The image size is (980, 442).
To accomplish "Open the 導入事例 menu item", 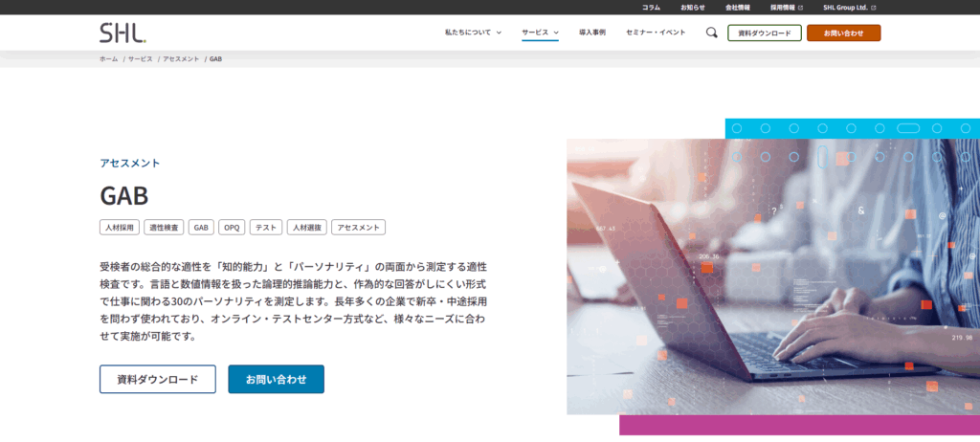I will [x=591, y=33].
